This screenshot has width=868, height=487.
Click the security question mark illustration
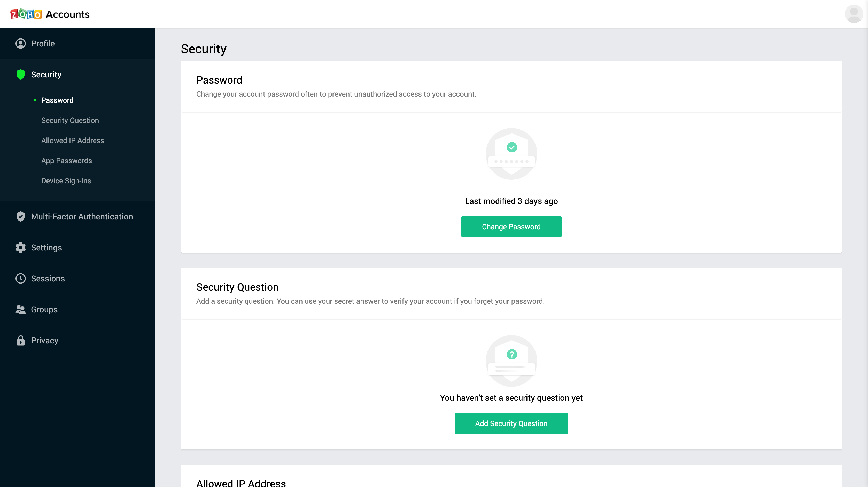click(x=511, y=361)
